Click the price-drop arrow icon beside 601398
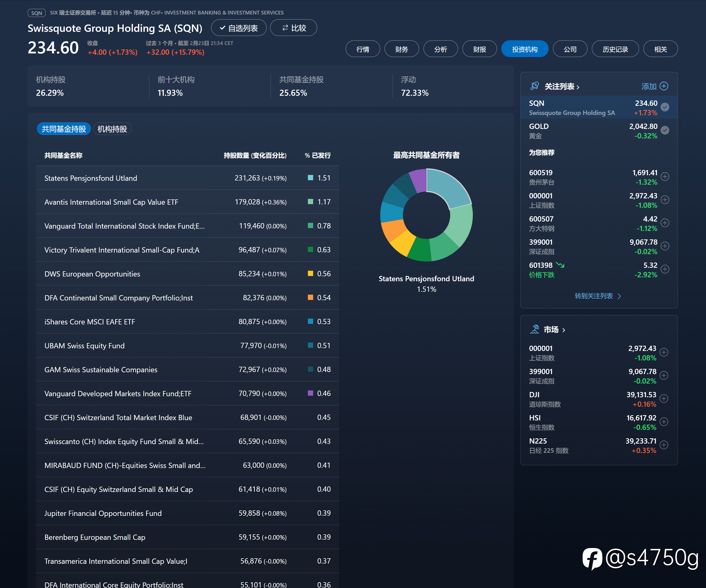 tap(560, 265)
